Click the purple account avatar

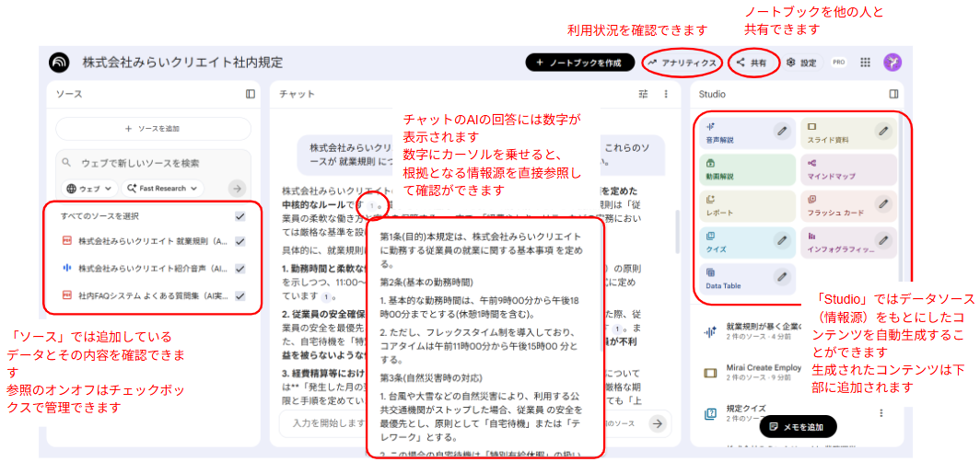(892, 62)
